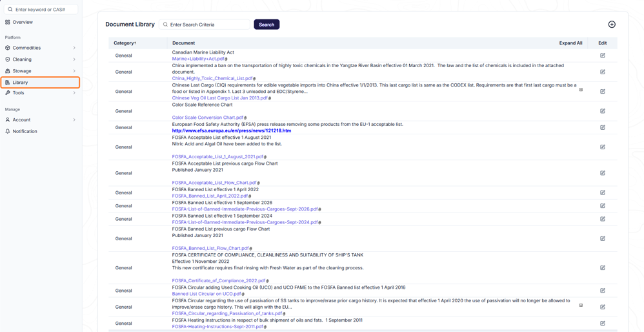The image size is (644, 332).
Task: Expand the Cleaning submenu chevron
Action: 74,59
